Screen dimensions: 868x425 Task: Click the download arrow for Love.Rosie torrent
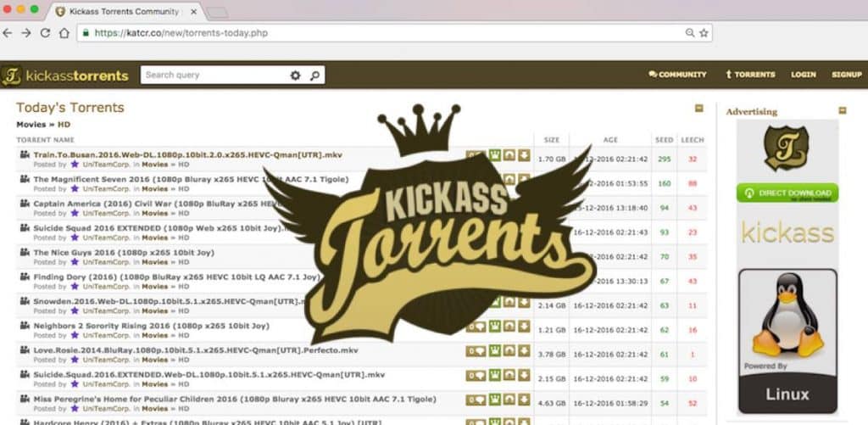click(x=524, y=351)
